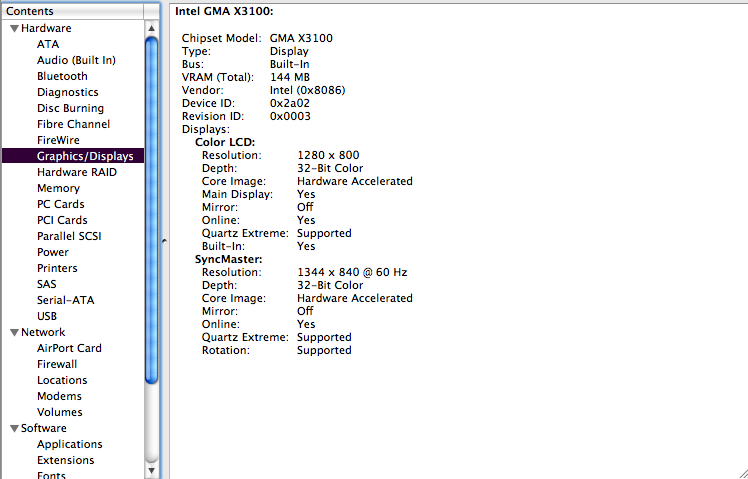Click the Software category label
The image size is (748, 479).
click(44, 428)
